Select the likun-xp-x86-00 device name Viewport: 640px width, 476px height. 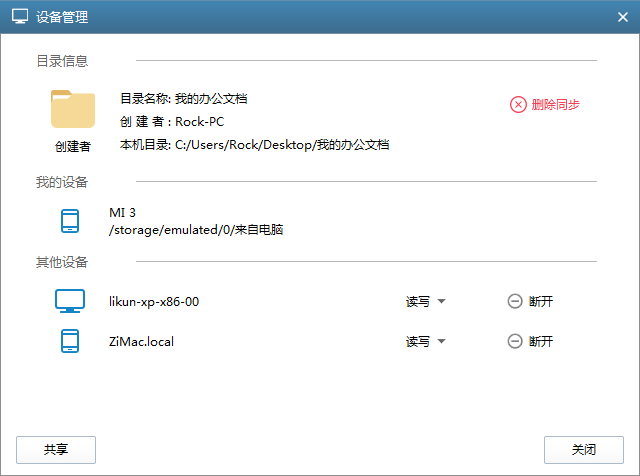(154, 301)
